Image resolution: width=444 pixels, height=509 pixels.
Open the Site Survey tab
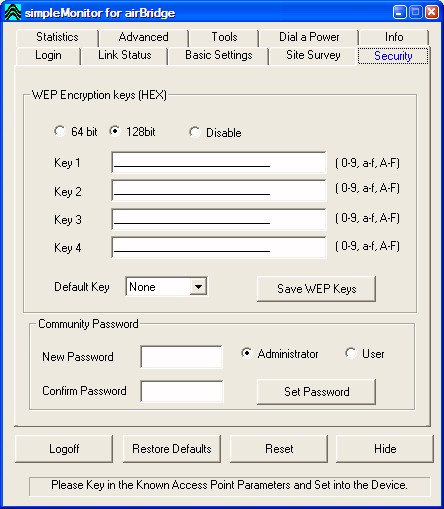(x=313, y=55)
